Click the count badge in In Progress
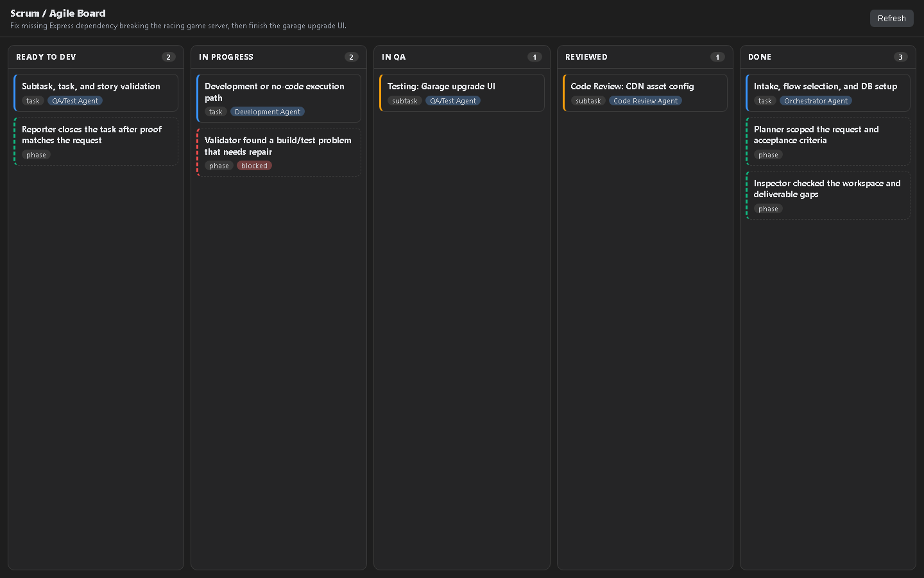Screen dimensions: 924x578 (x=352, y=57)
